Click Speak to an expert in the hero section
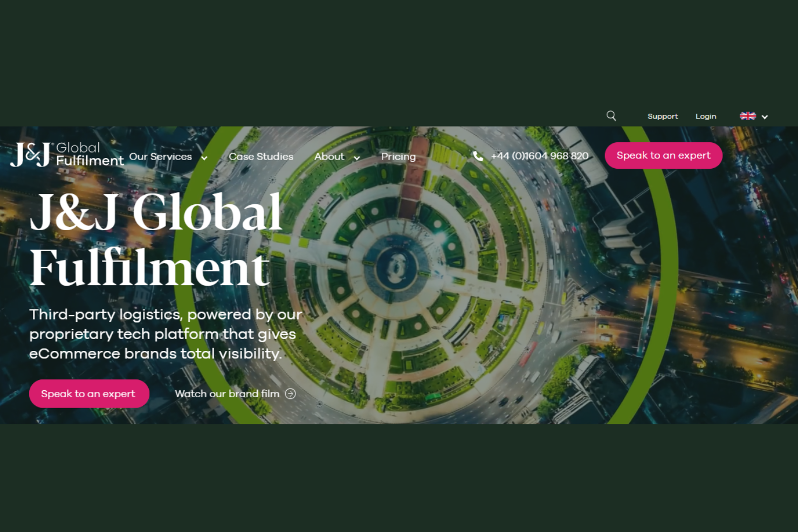 point(89,393)
